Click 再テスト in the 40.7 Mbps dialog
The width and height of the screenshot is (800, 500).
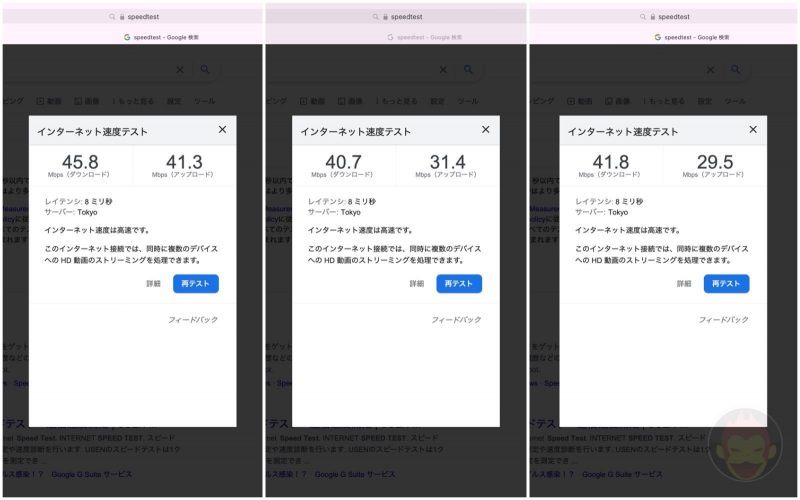[x=459, y=284]
